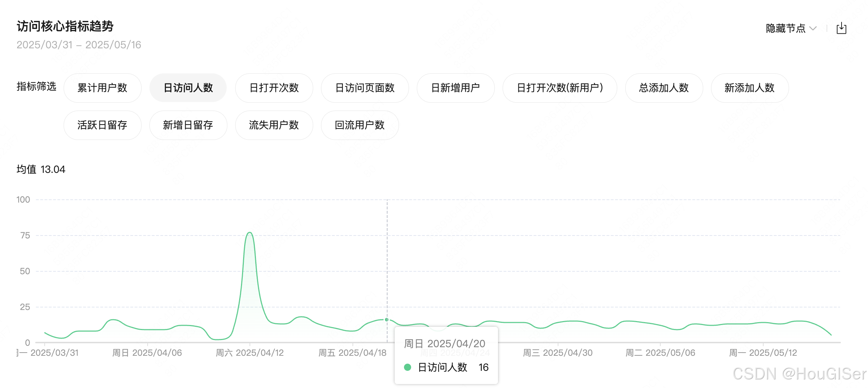Click the chart peak near 2025/04/12

coord(250,233)
